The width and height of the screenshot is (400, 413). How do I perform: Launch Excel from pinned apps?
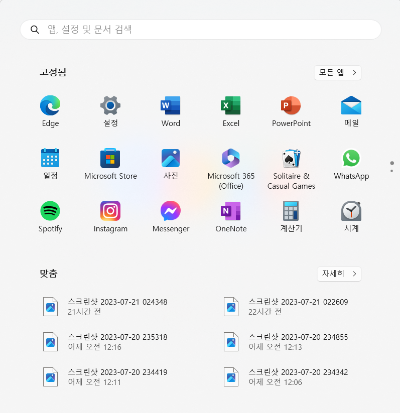[231, 112]
